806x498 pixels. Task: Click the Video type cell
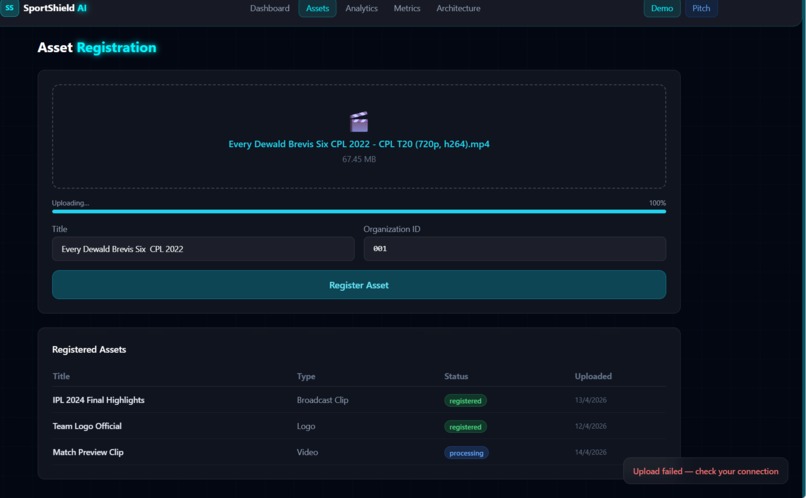point(307,452)
